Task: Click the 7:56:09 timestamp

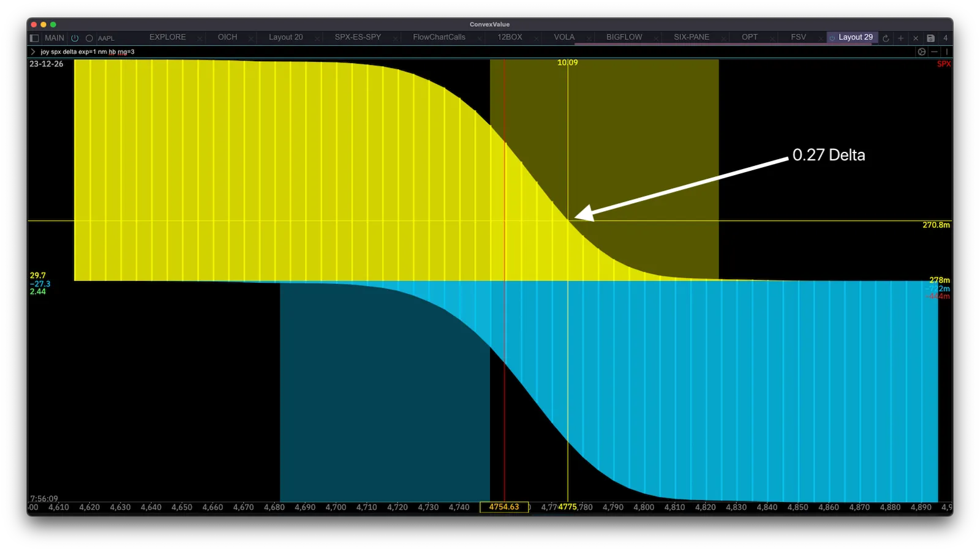Action: point(44,498)
